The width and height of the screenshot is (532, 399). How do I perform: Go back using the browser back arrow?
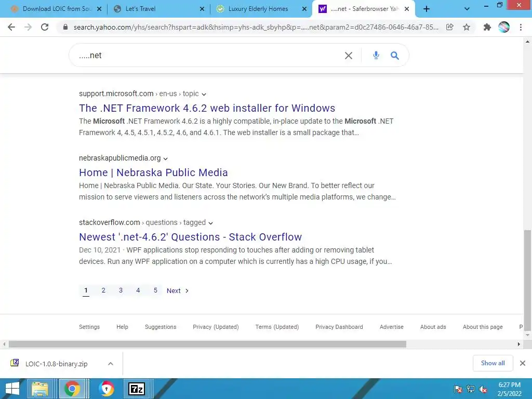[x=11, y=27]
